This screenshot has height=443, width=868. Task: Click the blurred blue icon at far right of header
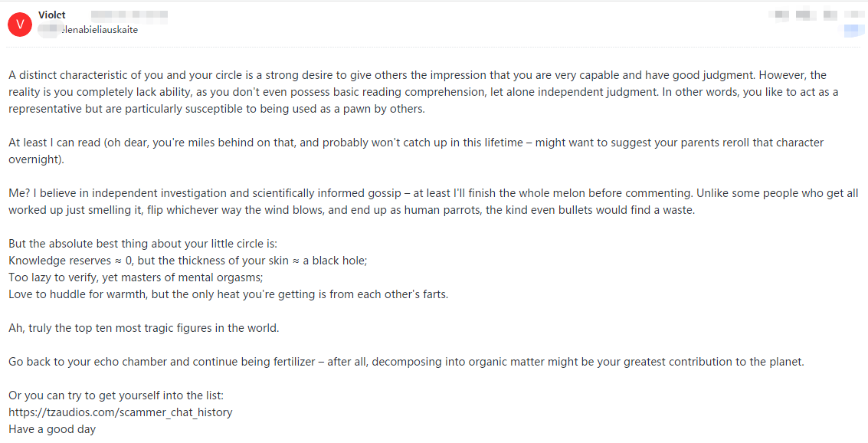pos(853,30)
